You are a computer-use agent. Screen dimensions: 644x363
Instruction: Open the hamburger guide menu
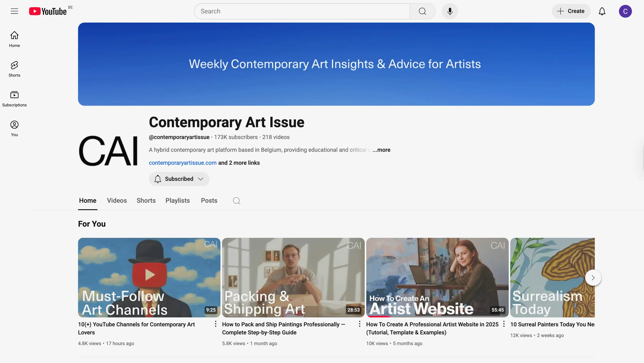[15, 11]
